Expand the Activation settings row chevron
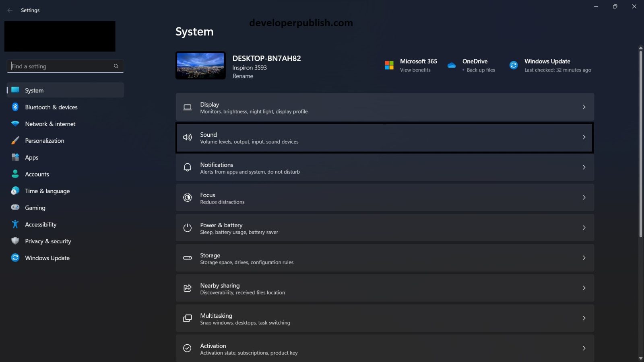 click(x=584, y=348)
